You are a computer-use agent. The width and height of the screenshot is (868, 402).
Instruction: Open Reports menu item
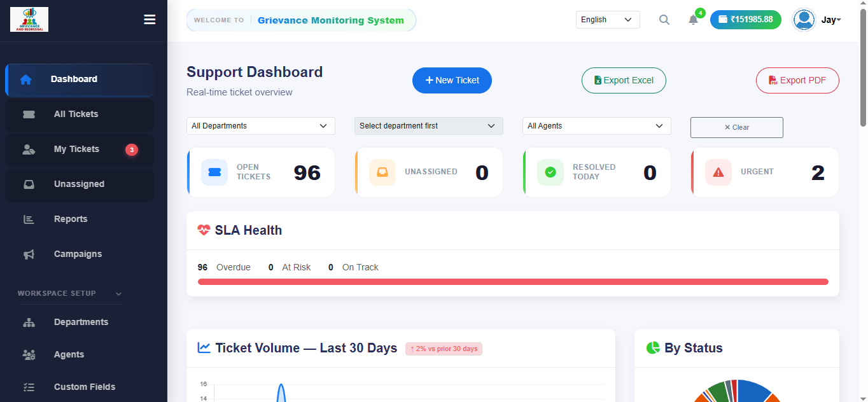(x=80, y=219)
